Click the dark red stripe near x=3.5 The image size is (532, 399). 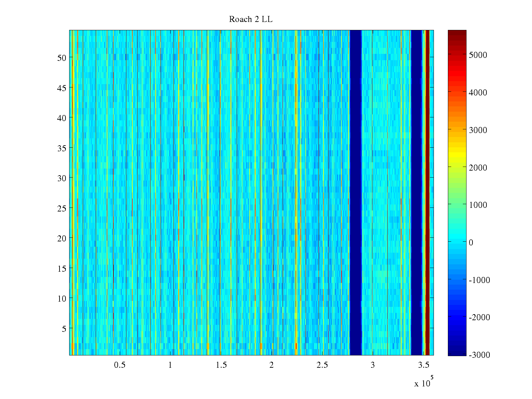pyautogui.click(x=427, y=193)
